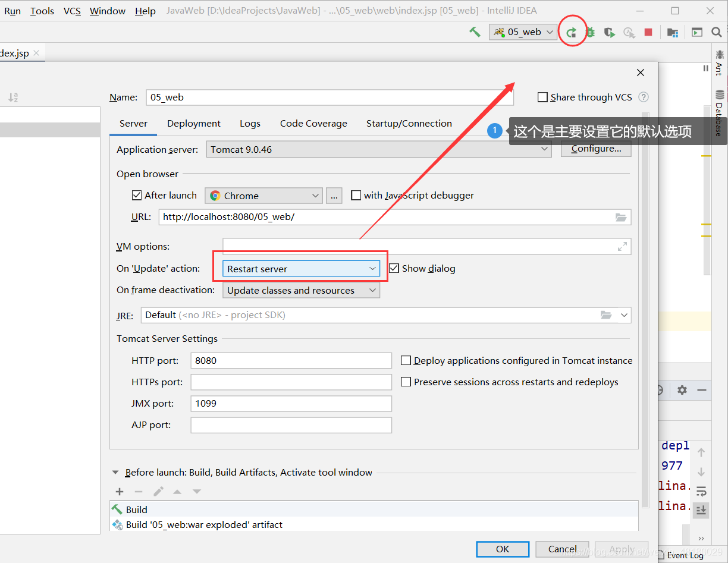Screen dimensions: 728x563
Task: Switch to the Startup/Connection tab
Action: (x=409, y=123)
